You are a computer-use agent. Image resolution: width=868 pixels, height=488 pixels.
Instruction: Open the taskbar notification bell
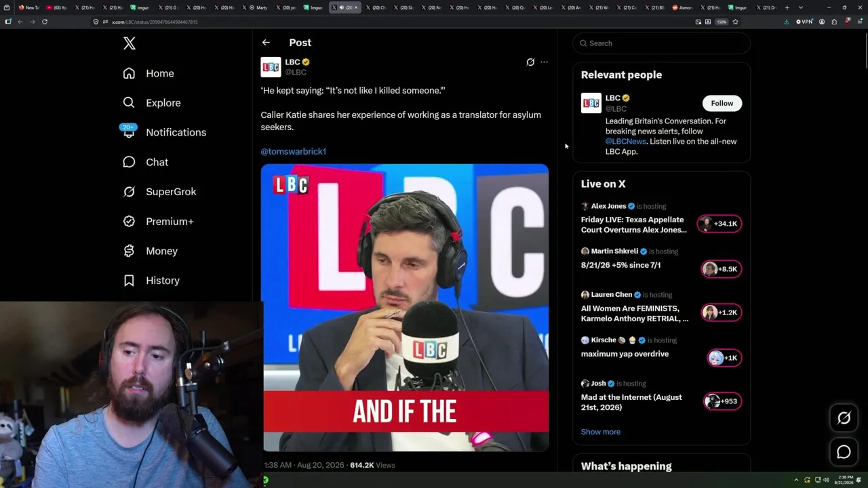(x=859, y=480)
